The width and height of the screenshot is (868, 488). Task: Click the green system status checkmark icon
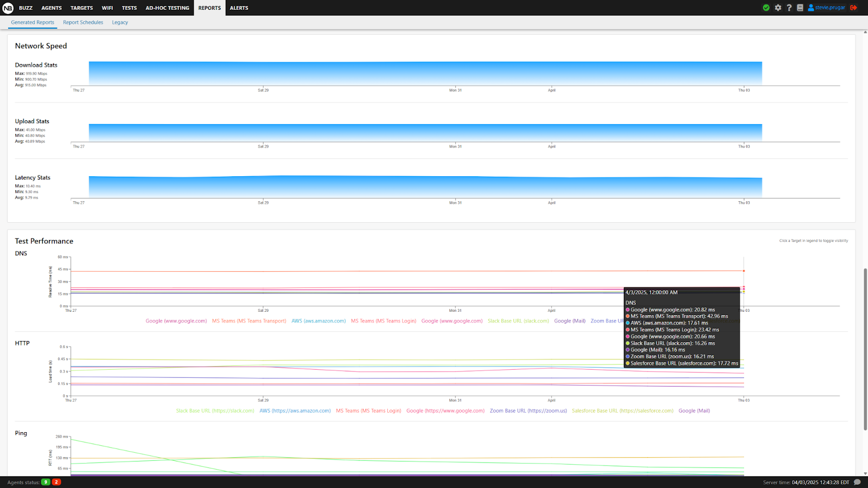(766, 8)
